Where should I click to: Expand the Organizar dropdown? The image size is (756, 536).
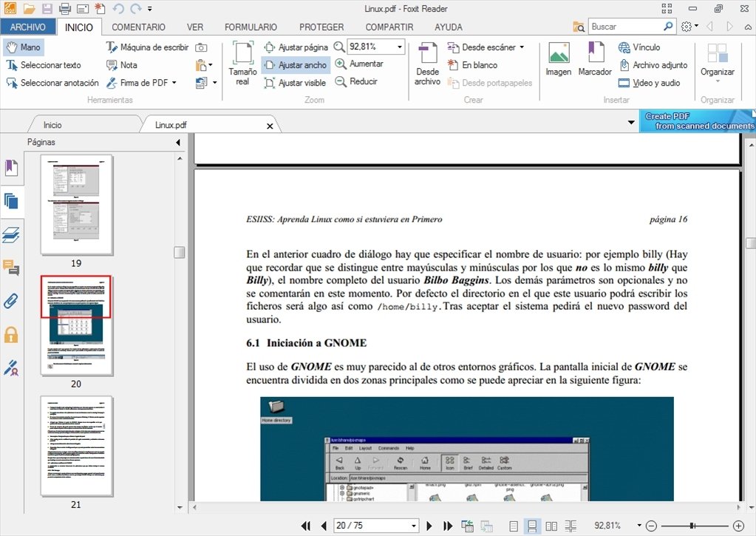[718, 81]
